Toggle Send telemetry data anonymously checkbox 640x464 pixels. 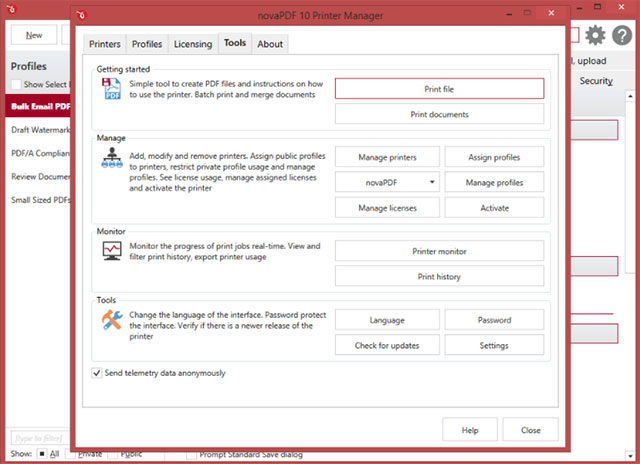pos(97,373)
